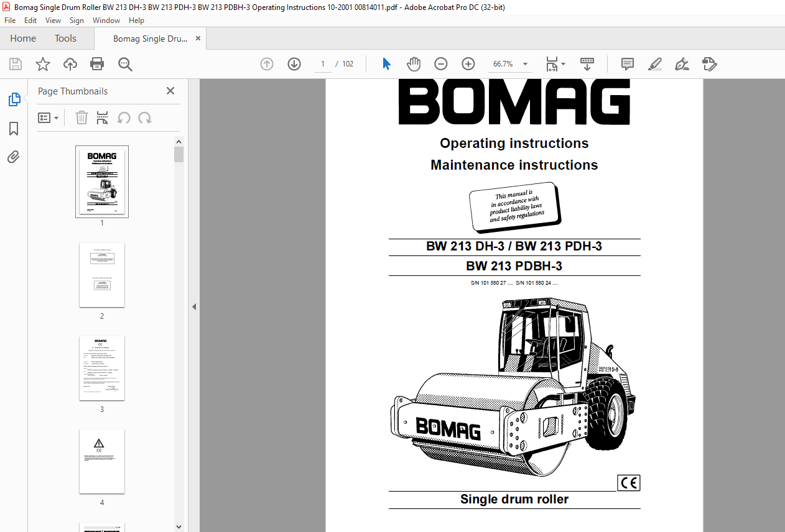Click the 'Operating instructions' heading text
Image resolution: width=785 pixels, height=532 pixels.
[514, 144]
